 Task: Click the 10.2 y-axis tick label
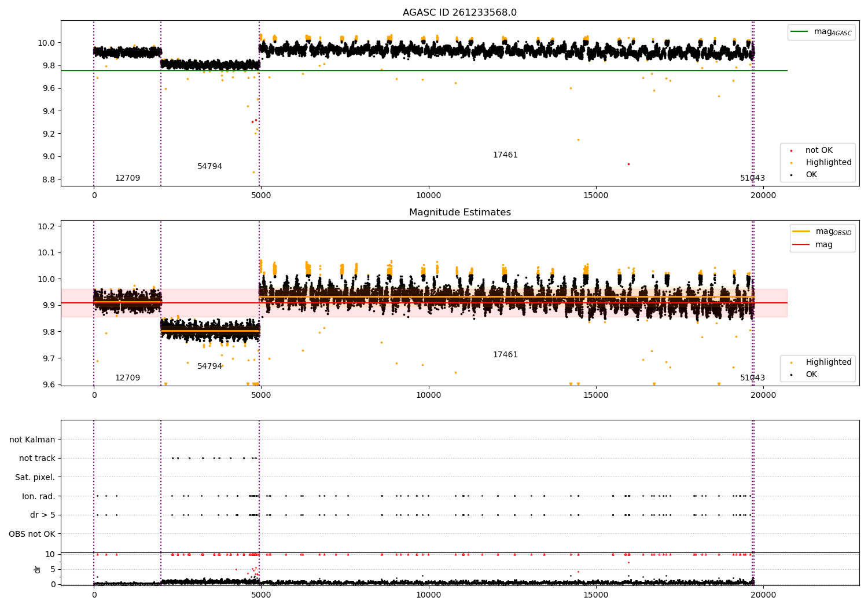(x=46, y=226)
